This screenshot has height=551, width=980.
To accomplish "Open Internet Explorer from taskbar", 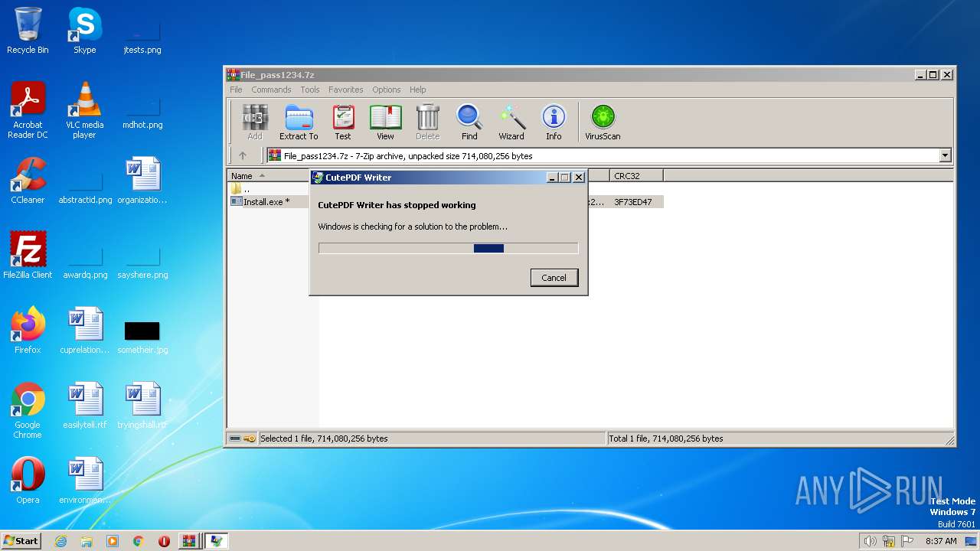I will coord(60,541).
